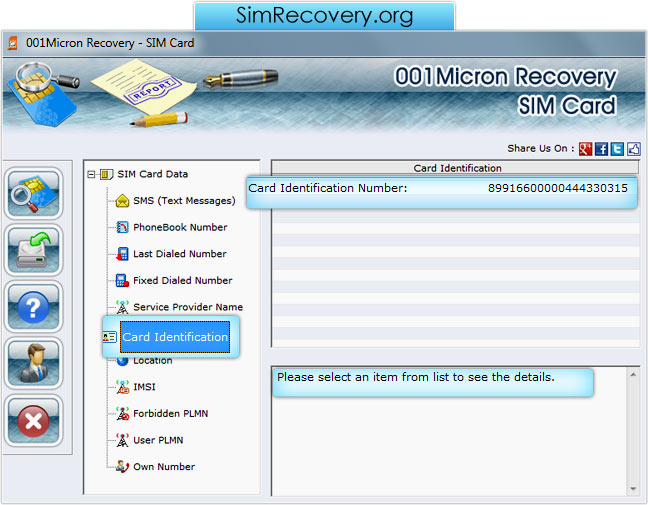Click the thumbs-up like icon

[x=634, y=149]
